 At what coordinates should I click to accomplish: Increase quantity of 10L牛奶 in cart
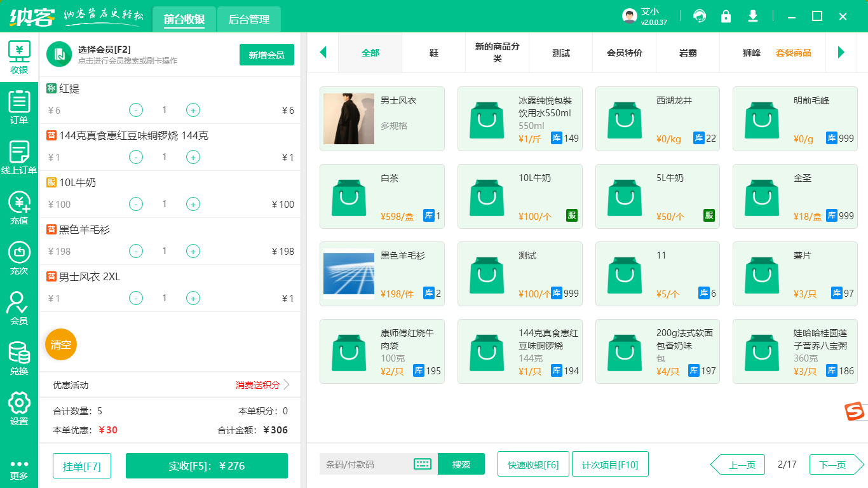[x=193, y=204]
